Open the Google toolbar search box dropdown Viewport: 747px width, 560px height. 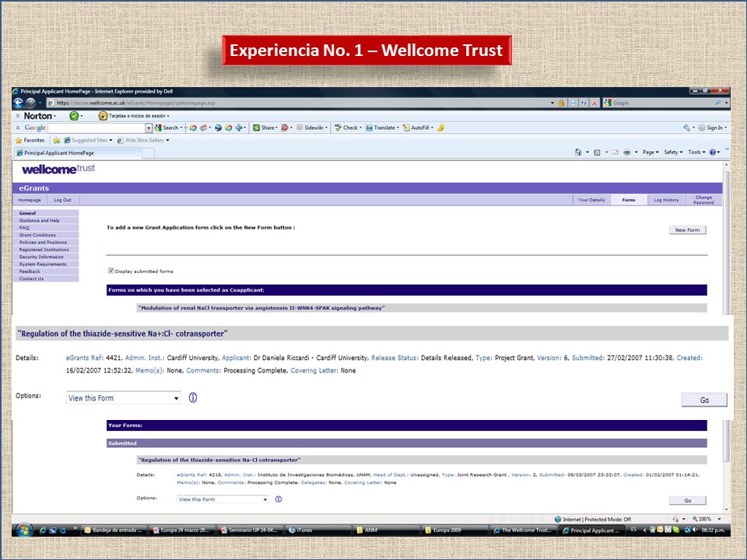pos(149,128)
